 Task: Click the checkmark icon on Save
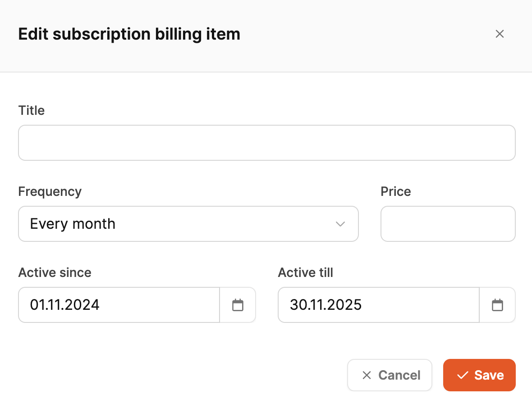(x=463, y=375)
